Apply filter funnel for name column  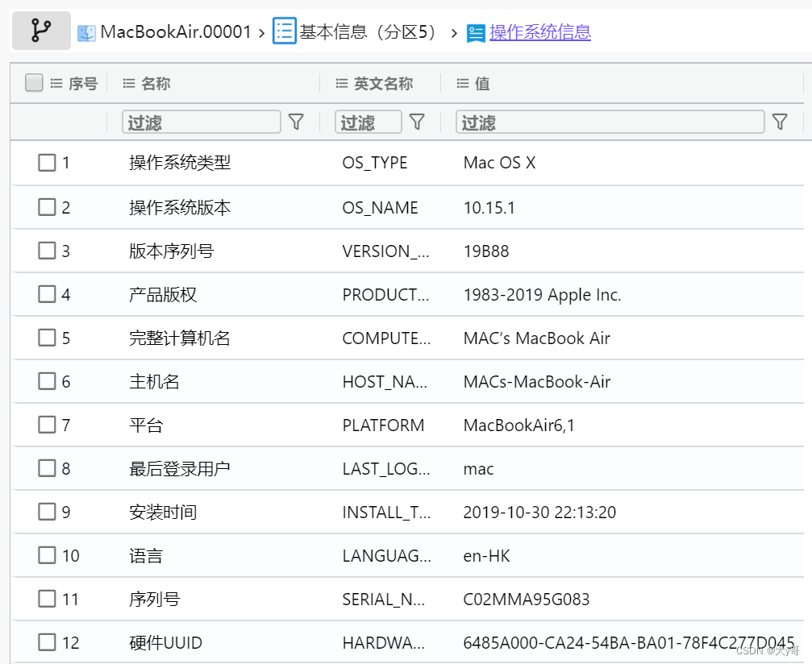coord(296,122)
